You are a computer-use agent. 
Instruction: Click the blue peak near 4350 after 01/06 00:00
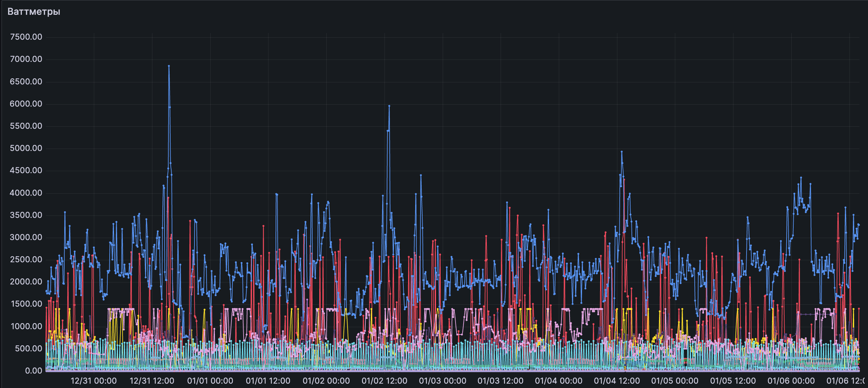coord(801,178)
